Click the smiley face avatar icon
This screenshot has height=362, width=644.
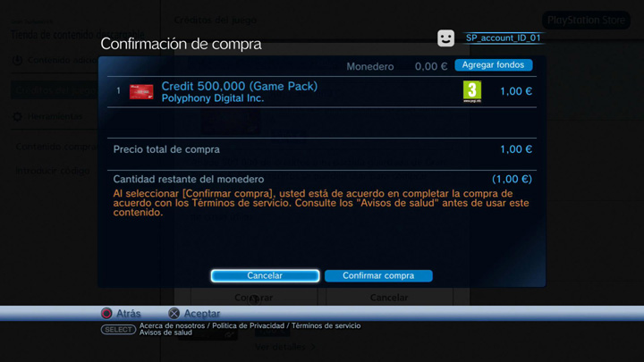tap(445, 38)
